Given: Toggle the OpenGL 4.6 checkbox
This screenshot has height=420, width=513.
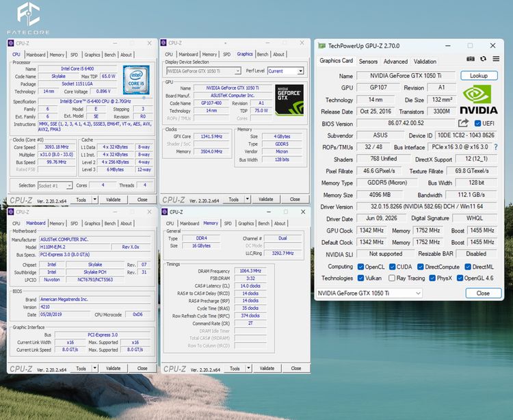Looking at the screenshot, I should [x=460, y=278].
